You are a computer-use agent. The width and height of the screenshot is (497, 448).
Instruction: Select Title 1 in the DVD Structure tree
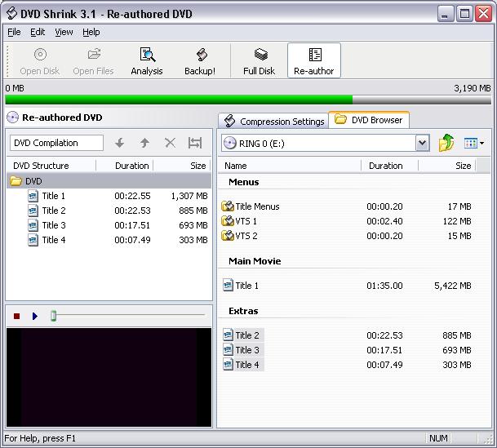(x=118, y=196)
